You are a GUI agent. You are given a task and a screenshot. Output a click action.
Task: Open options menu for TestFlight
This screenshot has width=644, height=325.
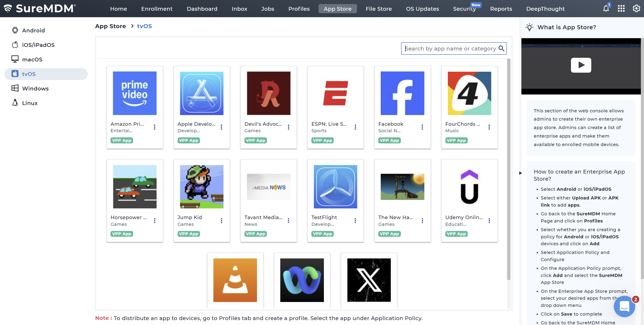355,220
